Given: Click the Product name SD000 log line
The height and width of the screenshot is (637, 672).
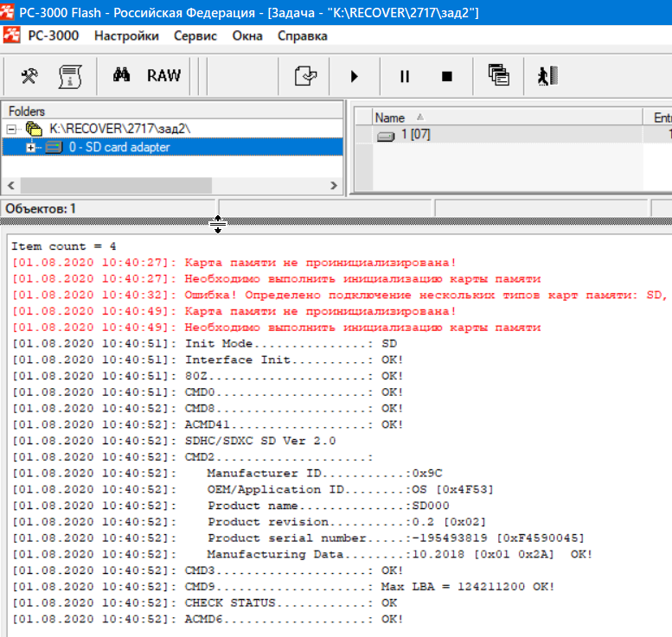Looking at the screenshot, I should tap(230, 506).
